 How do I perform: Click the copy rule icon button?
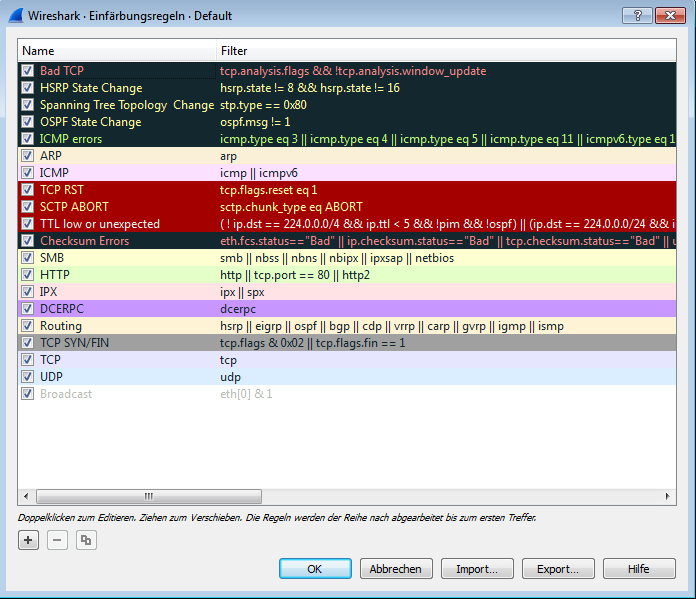(x=86, y=540)
